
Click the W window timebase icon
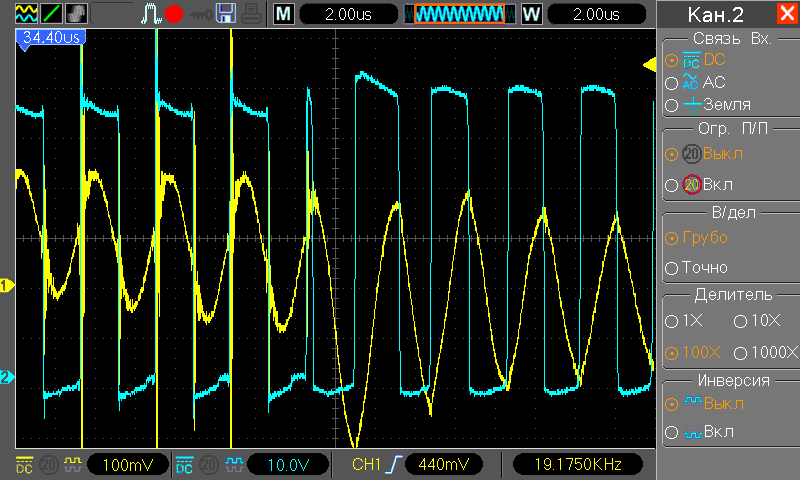[531, 14]
